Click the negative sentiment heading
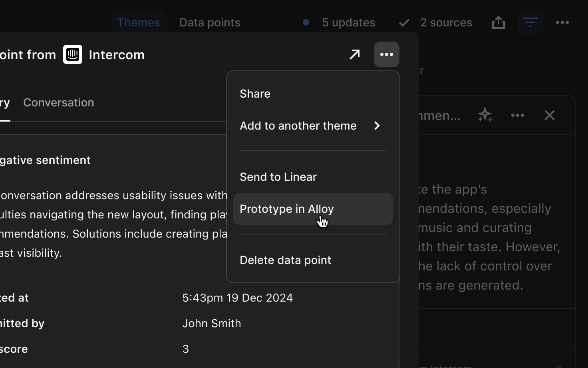 click(x=45, y=160)
